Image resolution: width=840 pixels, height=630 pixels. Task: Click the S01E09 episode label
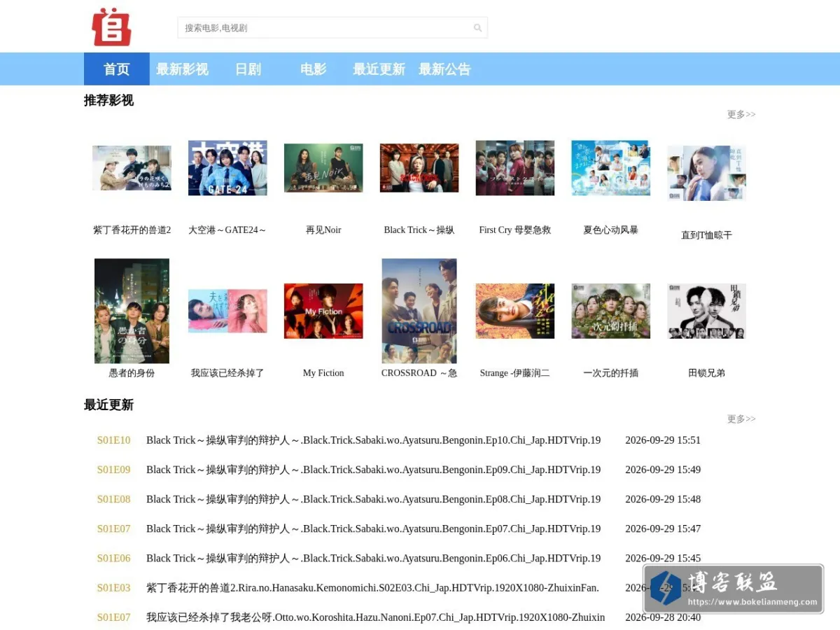pyautogui.click(x=113, y=470)
